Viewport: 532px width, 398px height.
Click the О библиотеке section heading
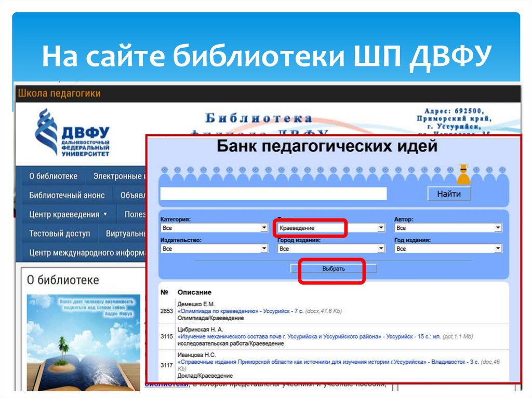pyautogui.click(x=63, y=280)
